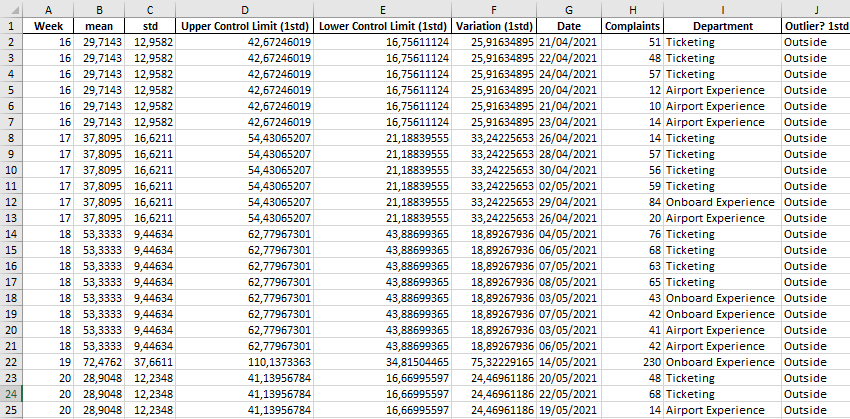Screen dimensions: 850x419
Task: Select date cell 23/04/2021
Action: point(569,122)
